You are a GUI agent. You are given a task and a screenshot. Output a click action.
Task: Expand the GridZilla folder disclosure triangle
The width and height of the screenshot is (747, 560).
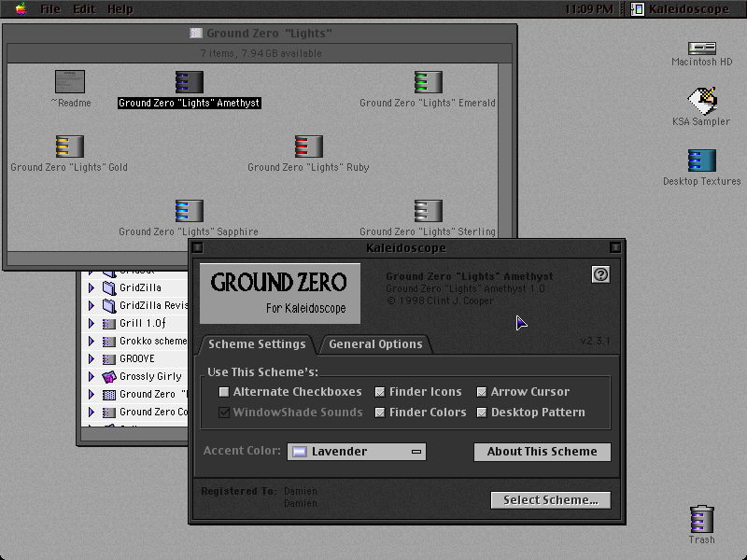coord(91,288)
